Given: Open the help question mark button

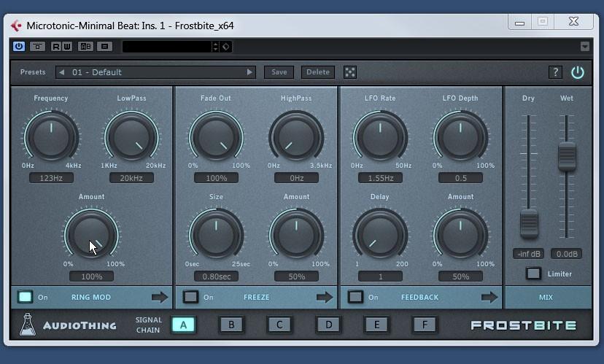Looking at the screenshot, I should point(555,72).
